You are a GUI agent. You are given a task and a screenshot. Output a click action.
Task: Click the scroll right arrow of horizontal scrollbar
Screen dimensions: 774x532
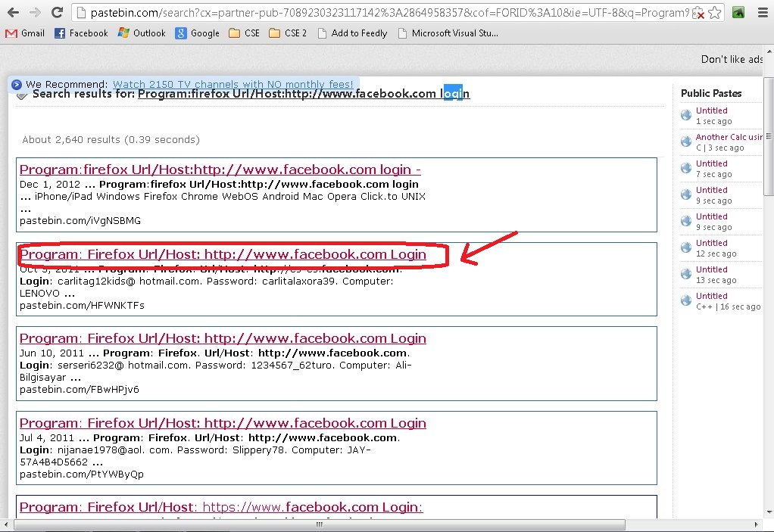(x=757, y=524)
